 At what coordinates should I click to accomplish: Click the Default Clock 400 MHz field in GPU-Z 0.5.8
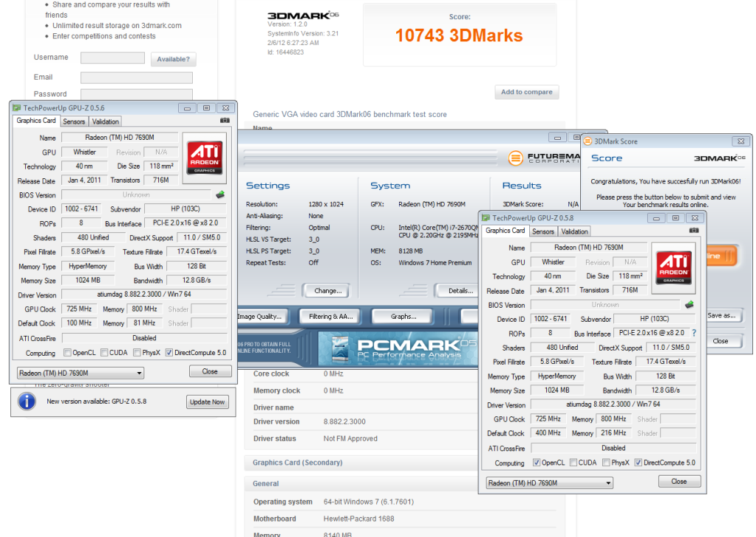point(548,433)
